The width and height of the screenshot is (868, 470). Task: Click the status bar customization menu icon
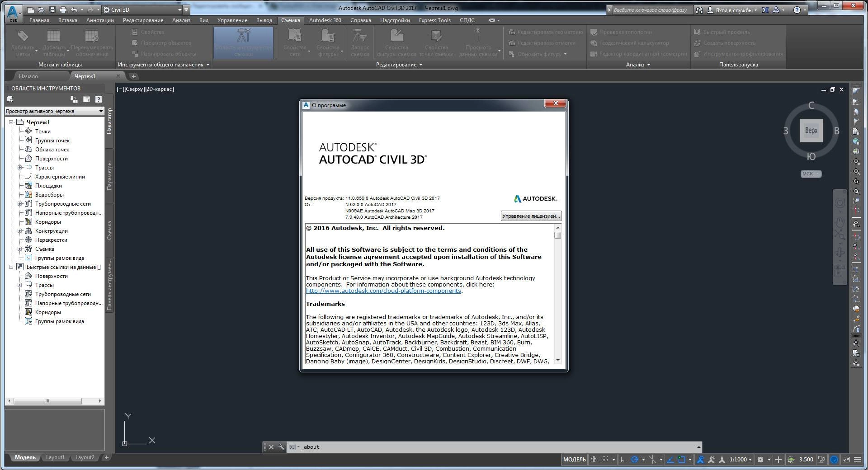857,460
